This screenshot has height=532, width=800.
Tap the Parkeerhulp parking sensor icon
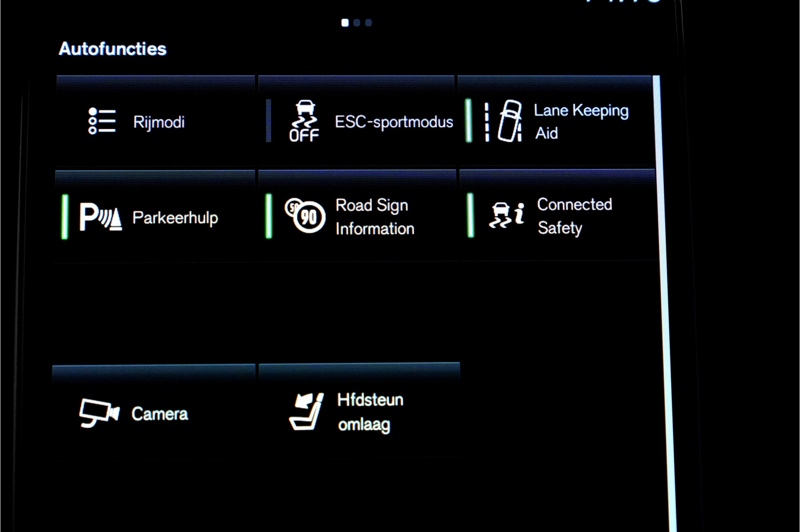click(101, 217)
